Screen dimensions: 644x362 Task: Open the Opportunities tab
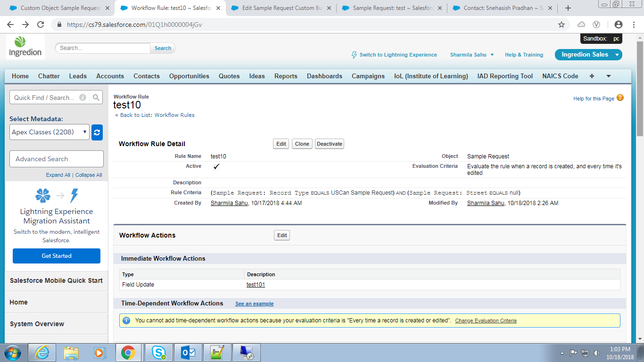click(189, 76)
